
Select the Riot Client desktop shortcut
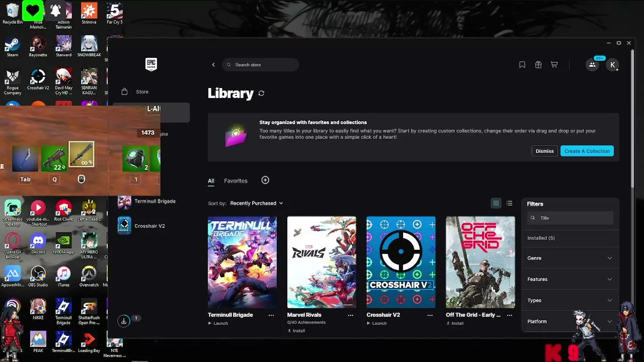click(x=63, y=211)
